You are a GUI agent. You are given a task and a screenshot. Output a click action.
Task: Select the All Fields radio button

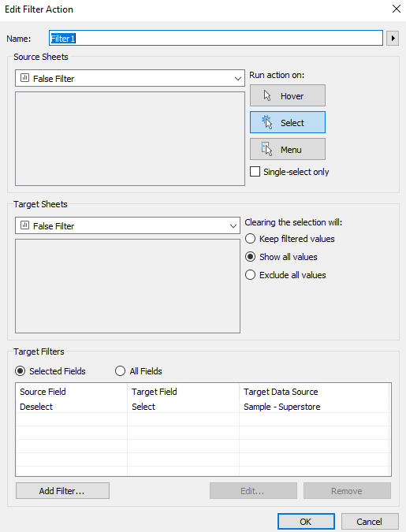[x=120, y=371]
